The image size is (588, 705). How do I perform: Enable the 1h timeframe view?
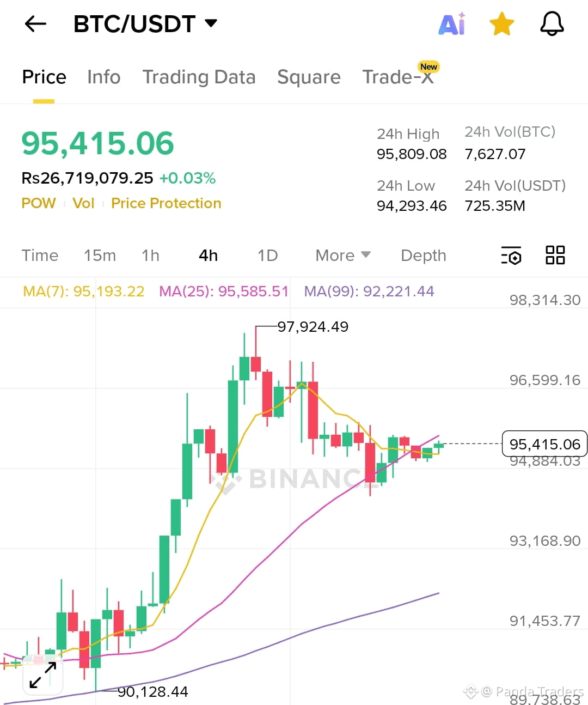(150, 255)
